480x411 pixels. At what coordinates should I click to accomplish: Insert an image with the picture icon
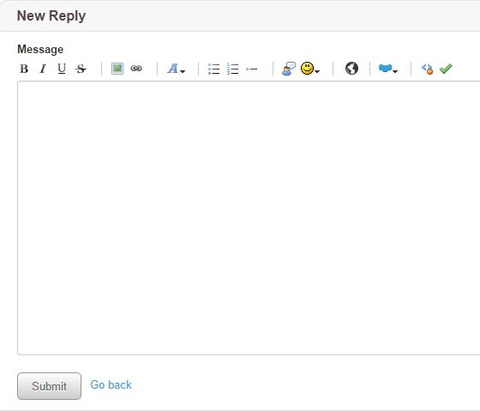[117, 69]
